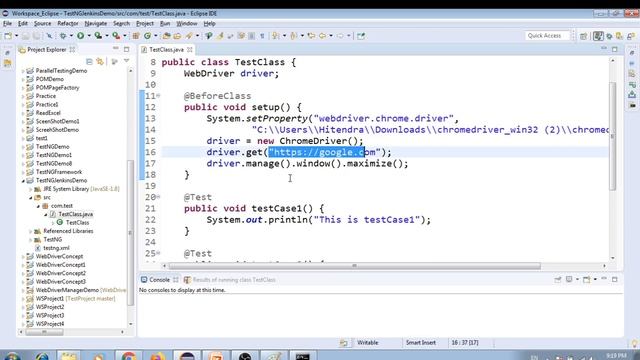The height and width of the screenshot is (360, 640).
Task: Open the Run button dropdown arrow
Action: (x=89, y=36)
